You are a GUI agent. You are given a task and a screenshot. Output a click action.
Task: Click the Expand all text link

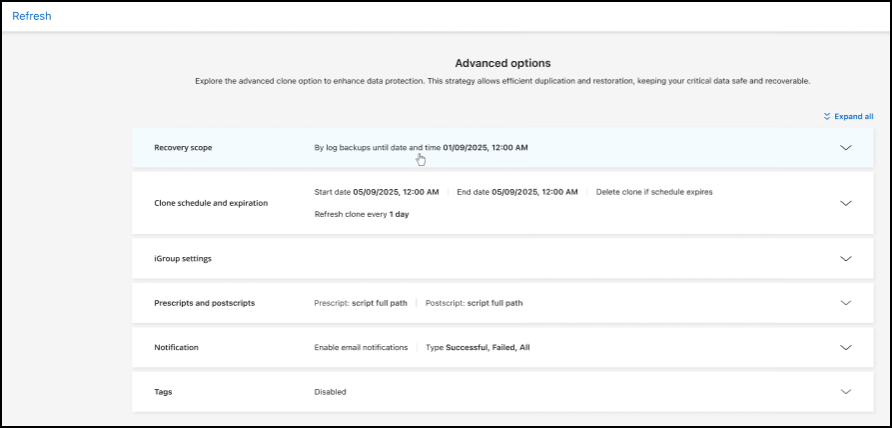click(854, 116)
